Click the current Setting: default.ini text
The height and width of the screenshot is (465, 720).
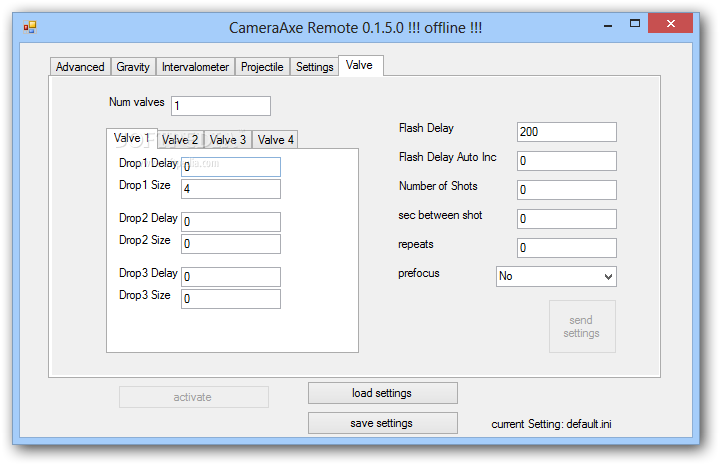point(551,424)
